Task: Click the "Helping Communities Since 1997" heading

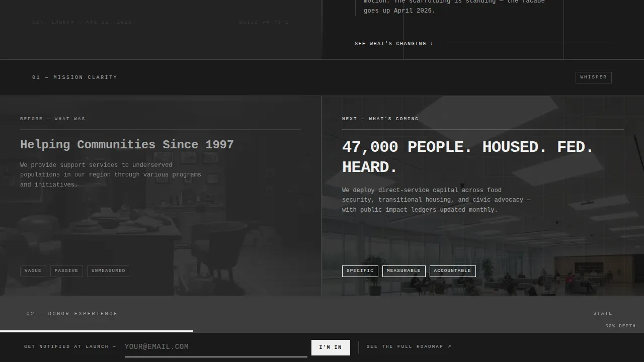Action: 127,145
